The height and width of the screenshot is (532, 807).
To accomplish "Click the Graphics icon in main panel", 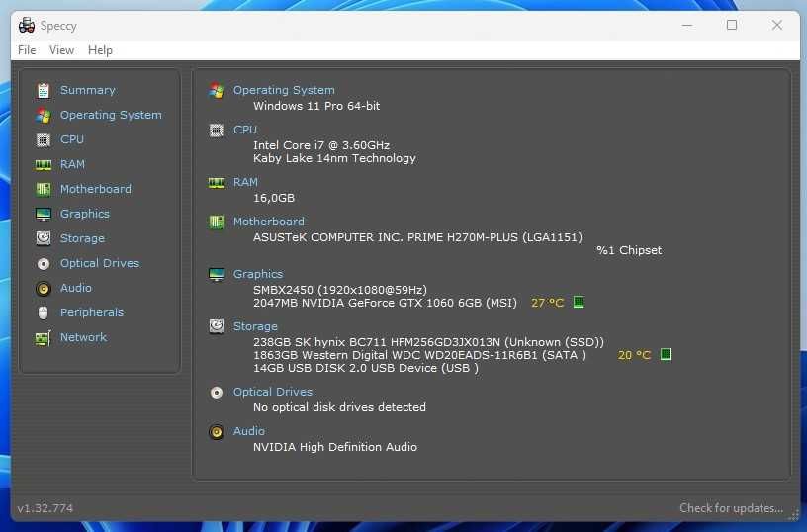I will tap(217, 274).
